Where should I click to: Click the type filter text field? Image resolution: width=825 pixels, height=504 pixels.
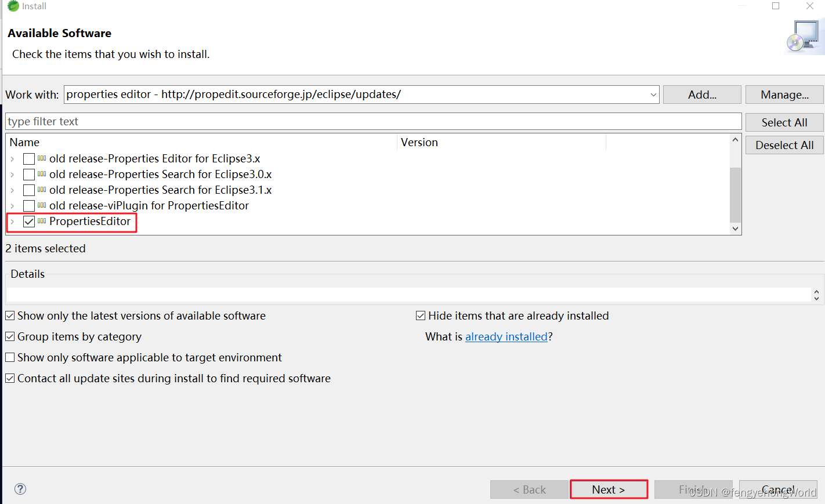point(374,121)
